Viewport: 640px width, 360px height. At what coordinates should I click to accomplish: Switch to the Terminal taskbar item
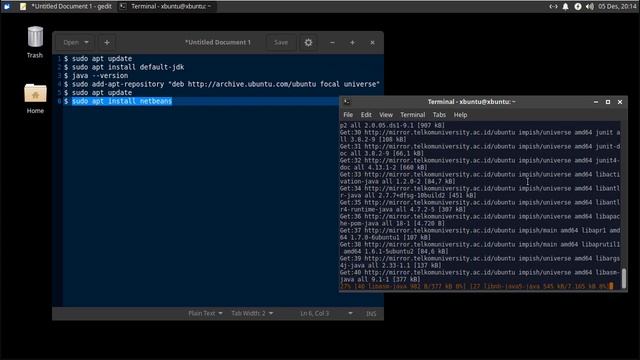[x=167, y=6]
